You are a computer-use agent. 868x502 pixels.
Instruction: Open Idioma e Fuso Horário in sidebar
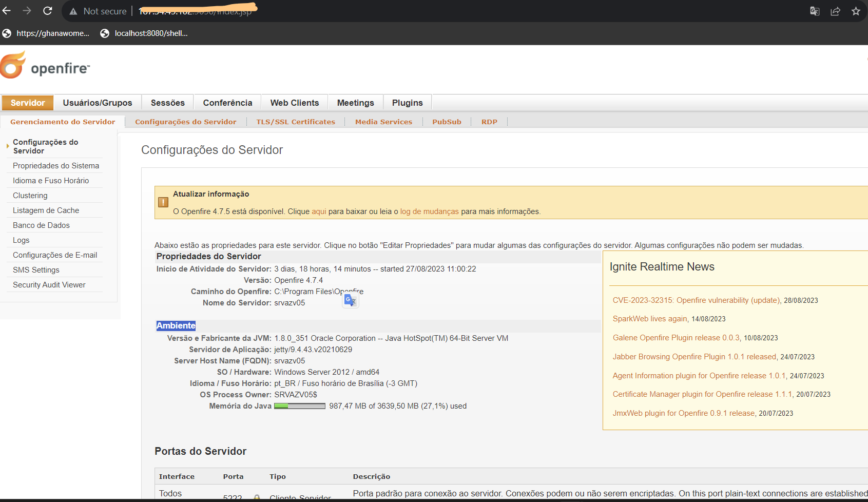pyautogui.click(x=51, y=181)
